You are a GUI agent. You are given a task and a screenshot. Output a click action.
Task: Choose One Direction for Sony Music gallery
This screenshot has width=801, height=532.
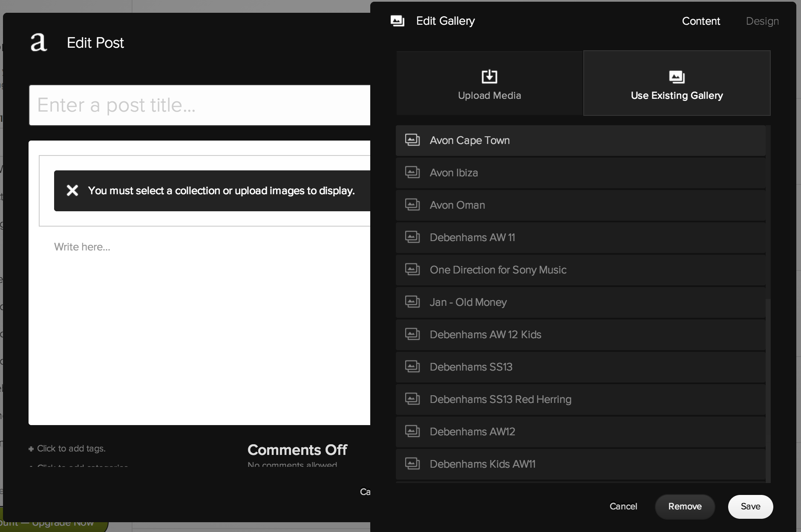click(x=580, y=270)
